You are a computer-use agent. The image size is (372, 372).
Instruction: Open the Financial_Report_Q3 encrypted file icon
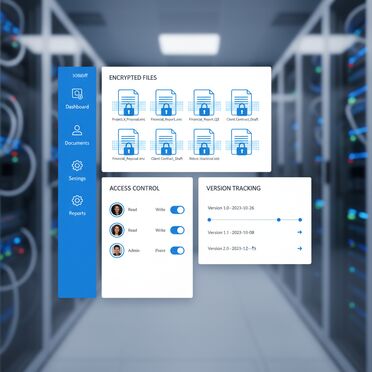pos(204,103)
